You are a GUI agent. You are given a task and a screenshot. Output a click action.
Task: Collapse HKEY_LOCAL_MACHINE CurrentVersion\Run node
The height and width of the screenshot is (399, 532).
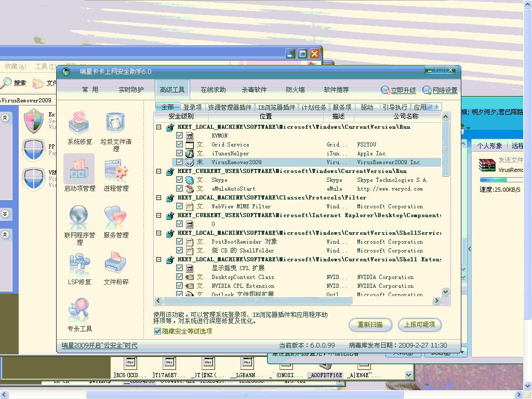pos(158,127)
